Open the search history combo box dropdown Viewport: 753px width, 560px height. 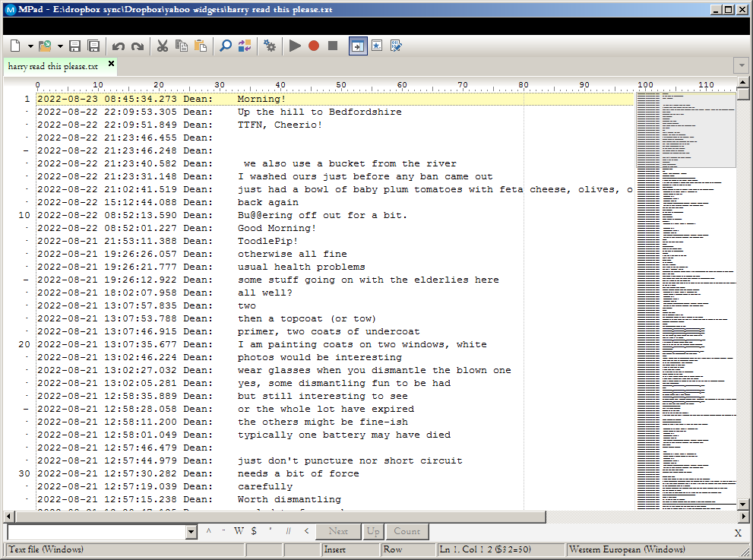point(191,532)
